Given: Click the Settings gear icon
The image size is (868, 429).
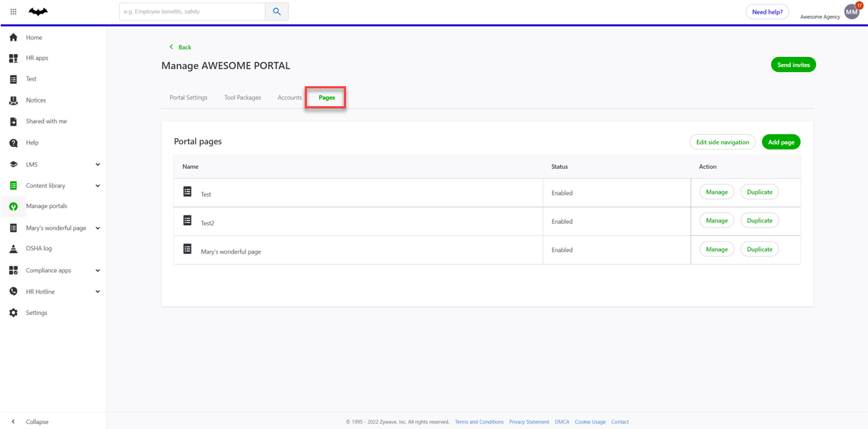Looking at the screenshot, I should click(x=12, y=312).
